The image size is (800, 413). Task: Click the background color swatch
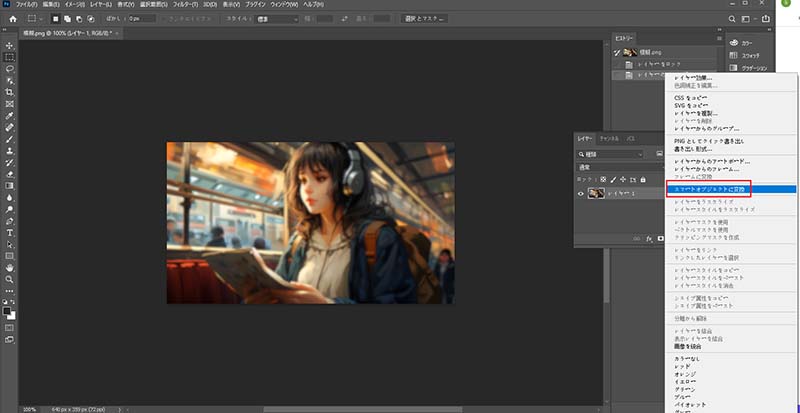click(x=12, y=315)
